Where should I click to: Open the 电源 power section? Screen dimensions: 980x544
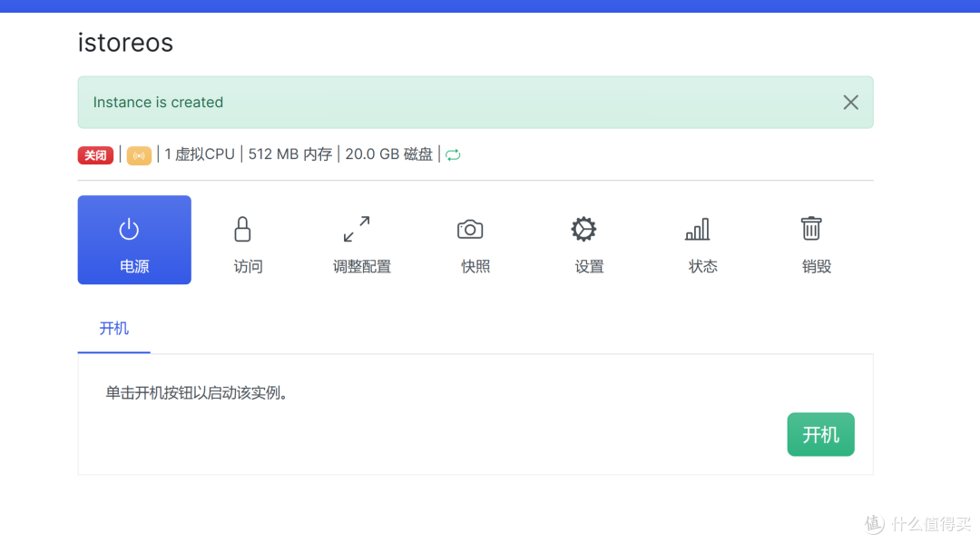(x=134, y=240)
